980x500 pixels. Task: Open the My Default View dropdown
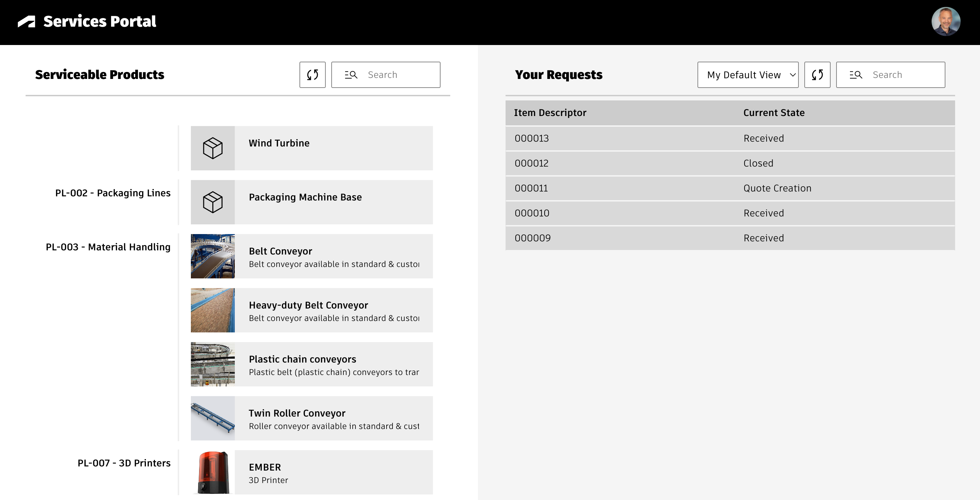[x=748, y=75]
